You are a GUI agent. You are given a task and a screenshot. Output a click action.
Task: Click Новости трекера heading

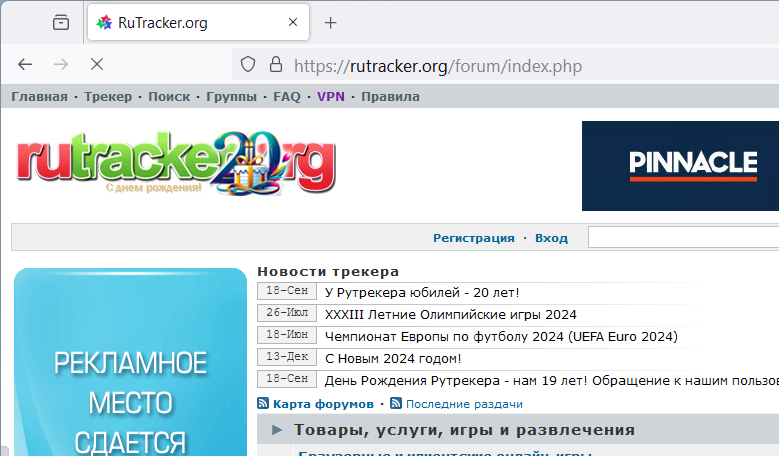[328, 271]
